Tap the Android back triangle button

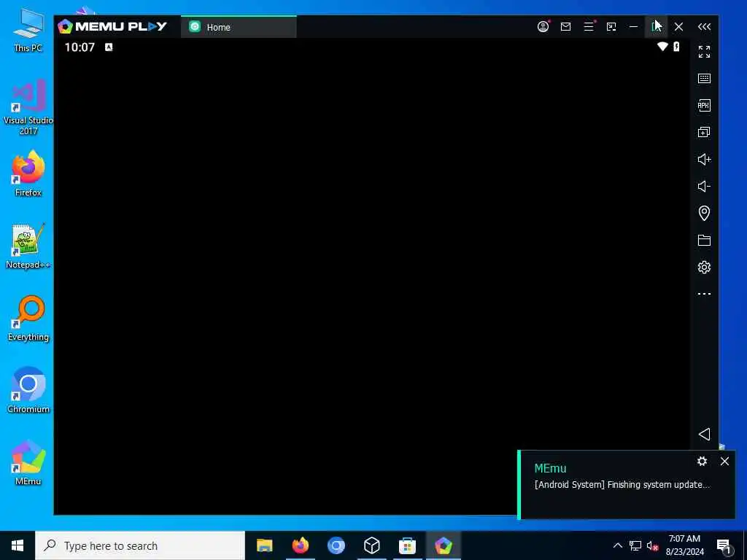click(704, 434)
